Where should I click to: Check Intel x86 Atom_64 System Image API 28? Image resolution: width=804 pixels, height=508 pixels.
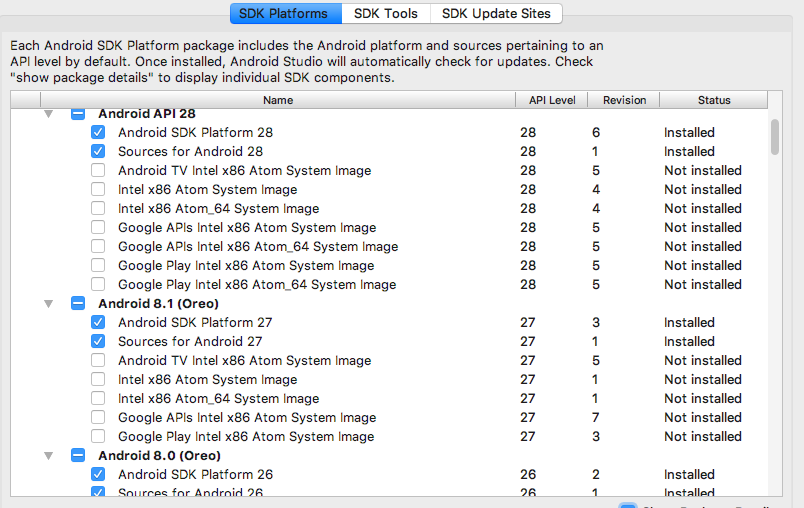click(x=98, y=208)
